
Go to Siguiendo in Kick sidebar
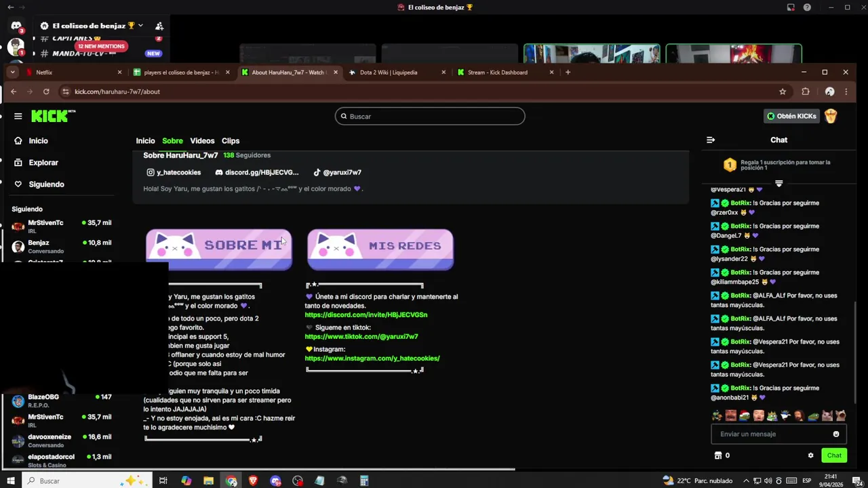pyautogui.click(x=46, y=184)
